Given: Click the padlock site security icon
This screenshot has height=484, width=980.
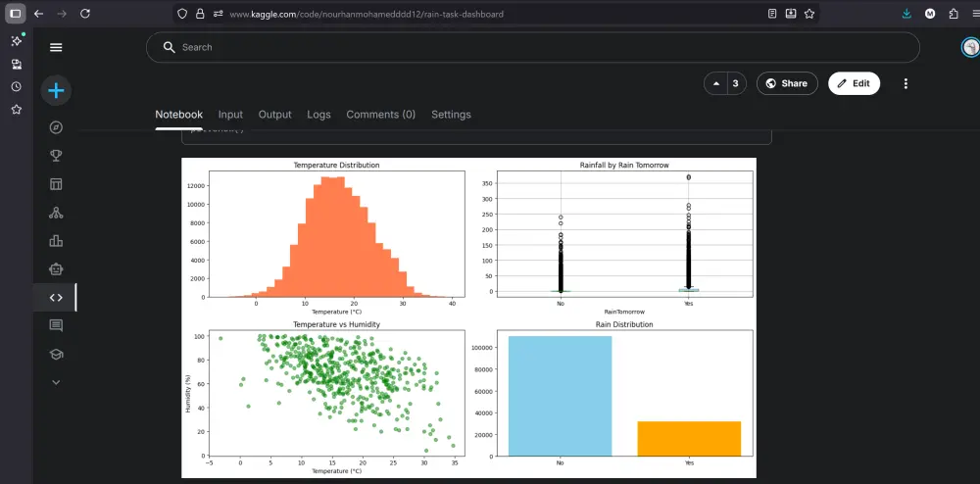Looking at the screenshot, I should 200,14.
